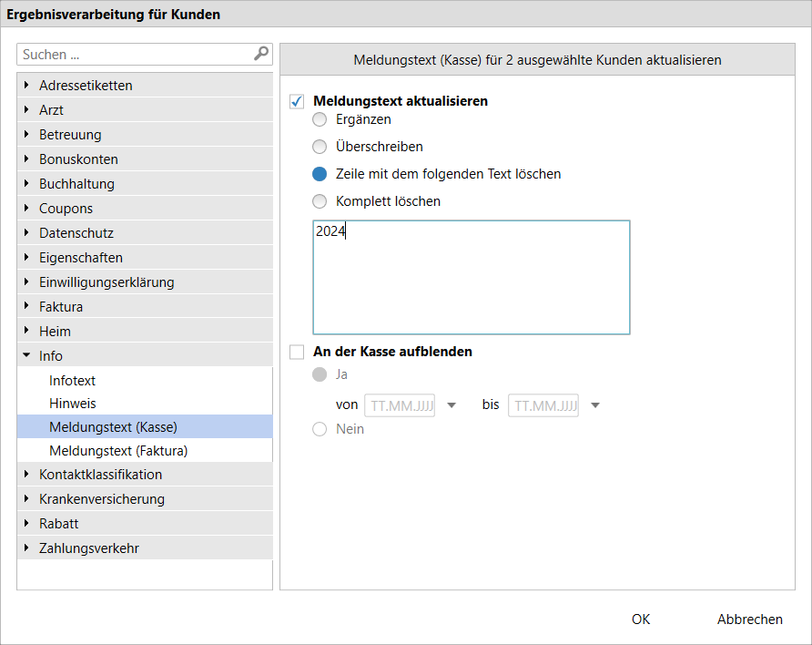Choose the Überschreiben radio option
This screenshot has height=645, width=812.
[320, 147]
